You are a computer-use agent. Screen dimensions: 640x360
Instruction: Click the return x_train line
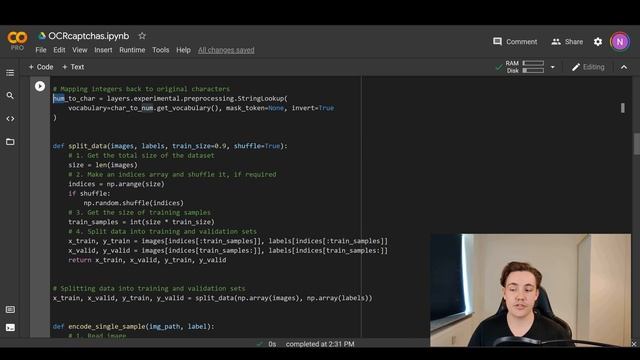147,260
